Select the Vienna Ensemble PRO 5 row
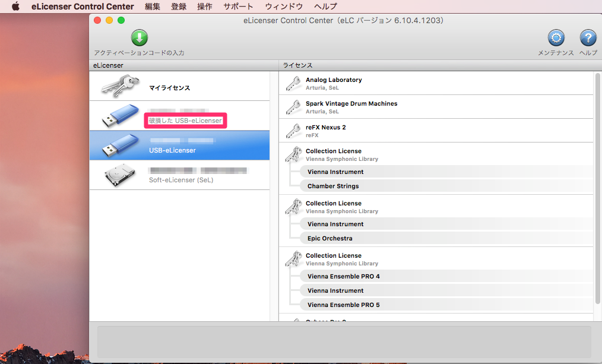Image resolution: width=602 pixels, height=364 pixels. click(446, 305)
